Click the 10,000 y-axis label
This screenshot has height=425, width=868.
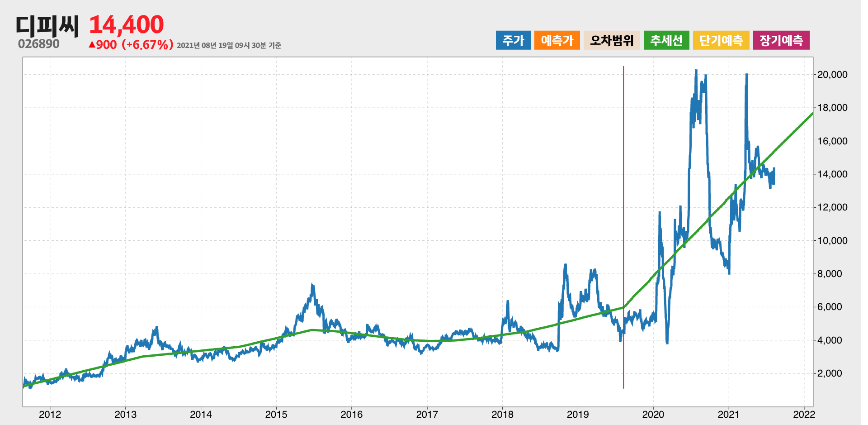(x=832, y=240)
